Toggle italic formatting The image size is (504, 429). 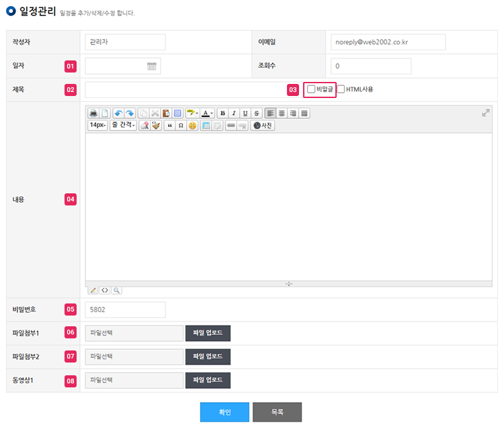[x=234, y=113]
